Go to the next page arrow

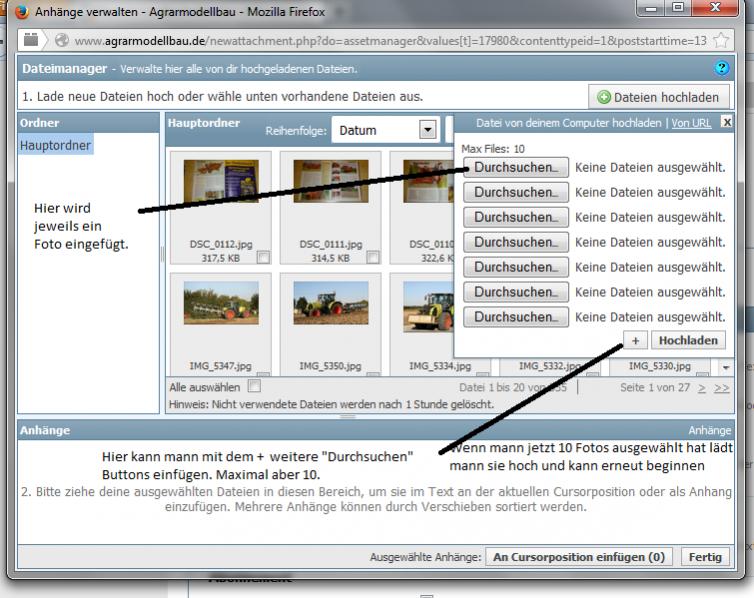click(x=701, y=387)
